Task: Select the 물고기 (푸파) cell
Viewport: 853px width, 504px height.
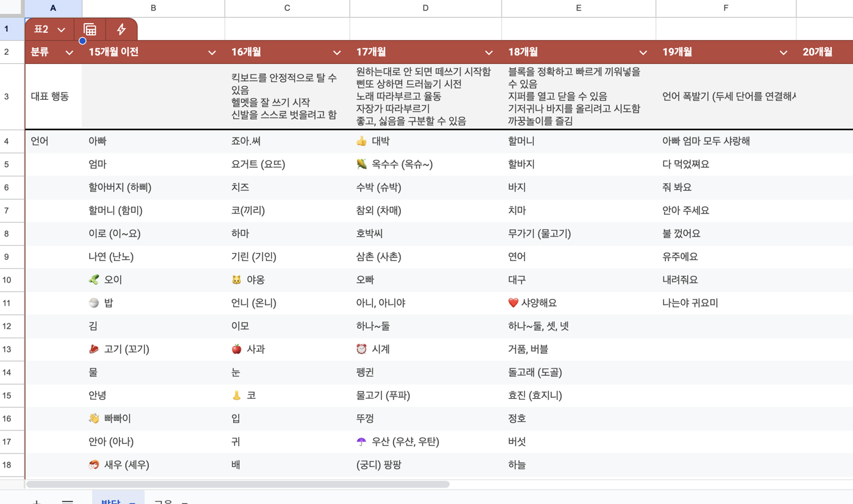Action: [425, 396]
